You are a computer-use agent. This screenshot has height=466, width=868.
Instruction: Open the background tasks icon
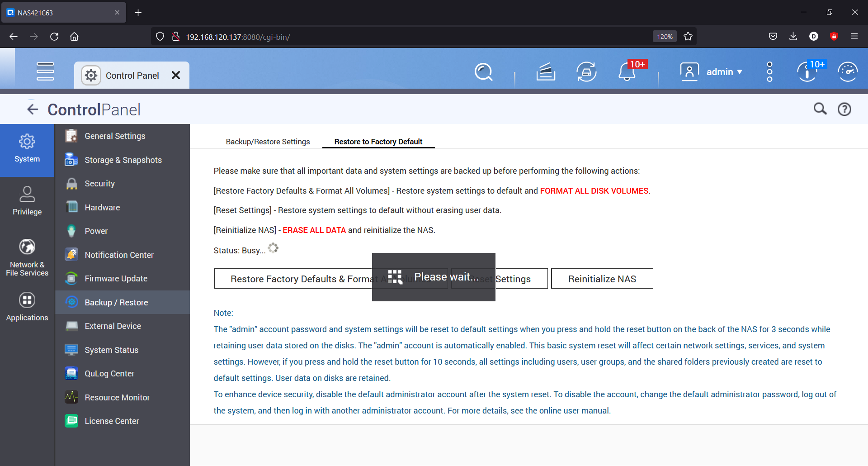pyautogui.click(x=546, y=71)
